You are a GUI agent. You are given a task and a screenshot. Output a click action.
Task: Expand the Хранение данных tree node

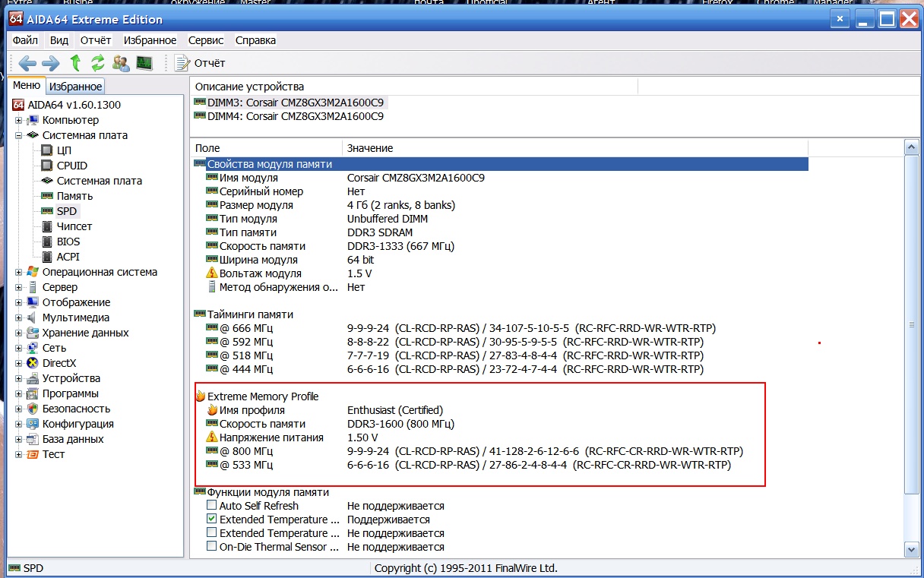point(19,333)
